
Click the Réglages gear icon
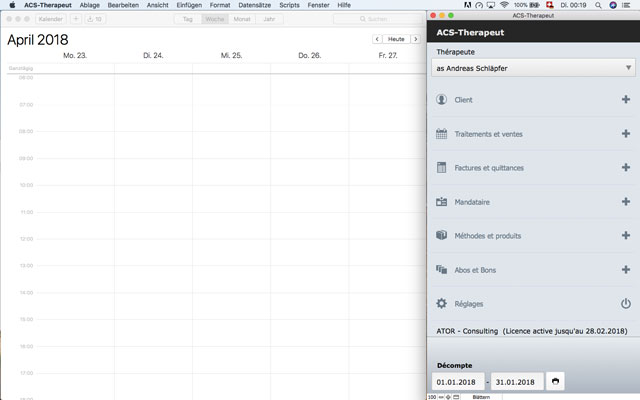click(x=441, y=303)
